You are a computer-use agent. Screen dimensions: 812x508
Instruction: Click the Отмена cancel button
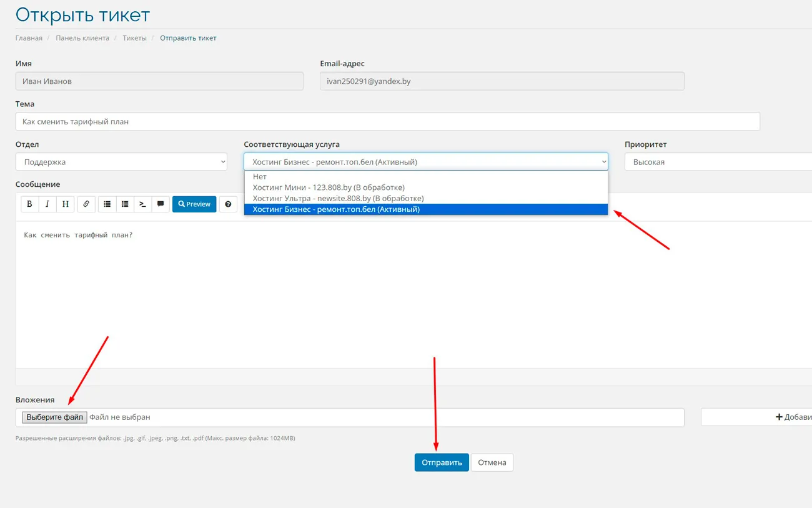(492, 462)
